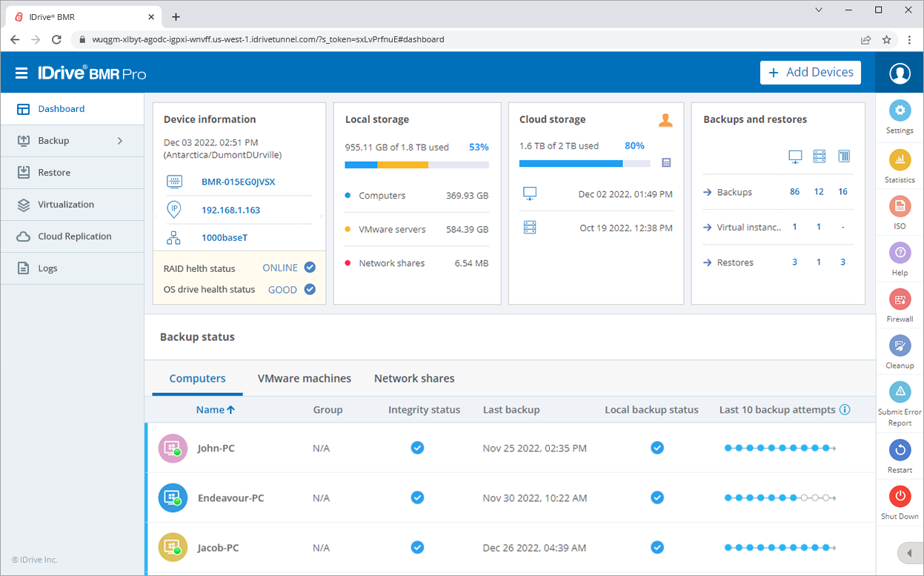The width and height of the screenshot is (924, 576).
Task: Click the Last backup column header
Action: [511, 410]
